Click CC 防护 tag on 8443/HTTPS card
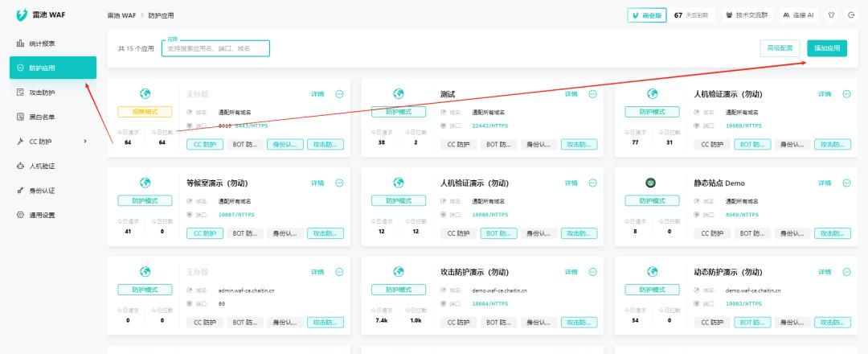The height and width of the screenshot is (354, 868). pyautogui.click(x=205, y=144)
